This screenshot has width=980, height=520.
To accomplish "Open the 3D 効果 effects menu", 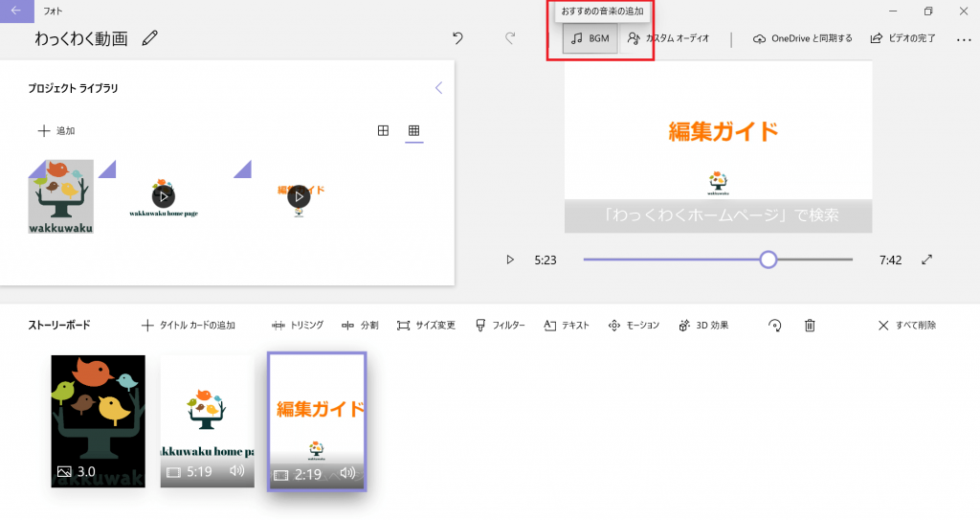I will tap(703, 326).
